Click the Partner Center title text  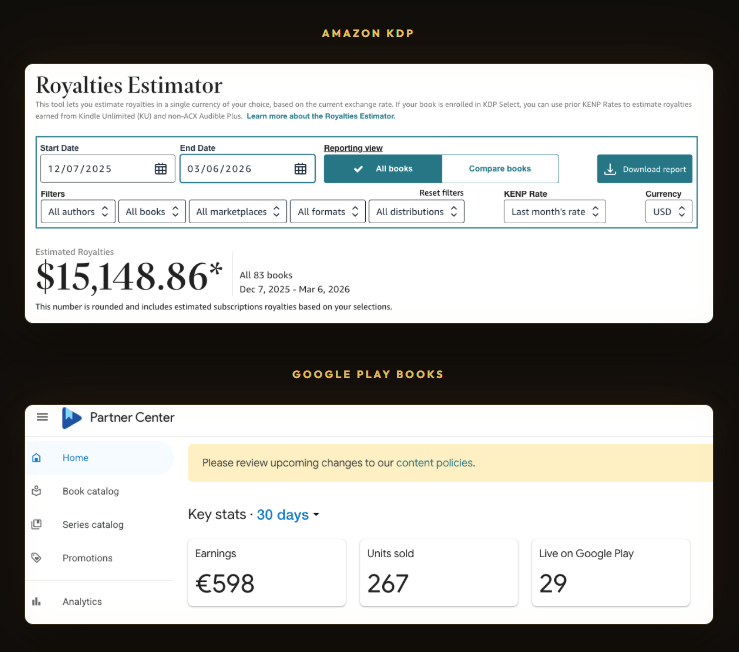tap(132, 417)
